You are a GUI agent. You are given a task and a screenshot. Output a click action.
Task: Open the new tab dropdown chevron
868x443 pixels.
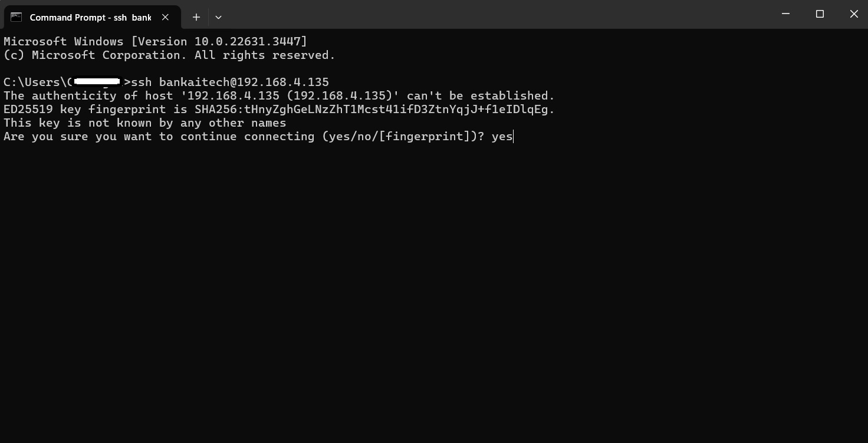point(218,17)
